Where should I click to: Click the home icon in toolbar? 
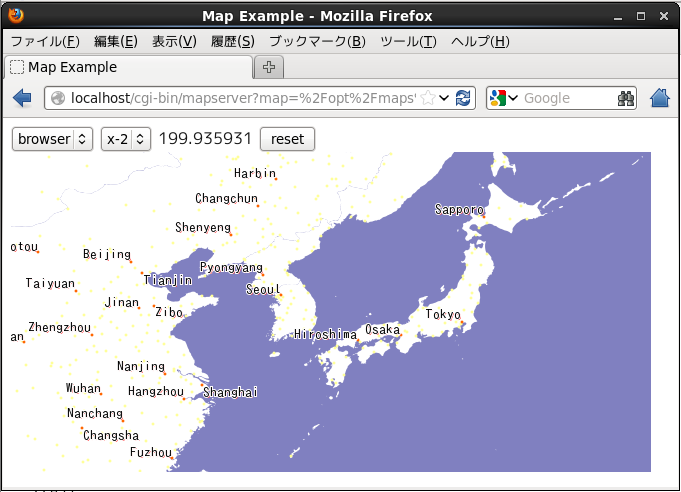click(x=660, y=98)
